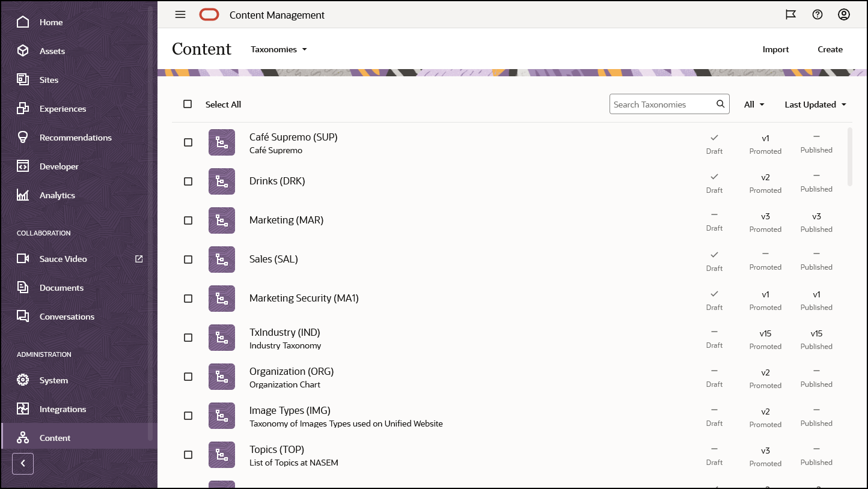Screen dimensions: 868x489
Task: Open the Taxonomies dropdown
Action: click(279, 49)
